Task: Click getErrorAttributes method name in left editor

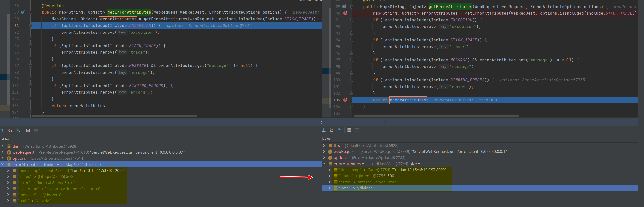Action: pyautogui.click(x=129, y=12)
